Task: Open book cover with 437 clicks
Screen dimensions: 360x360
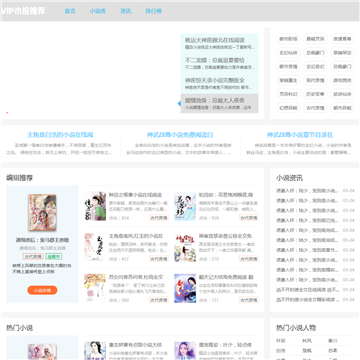Action: click(x=95, y=247)
